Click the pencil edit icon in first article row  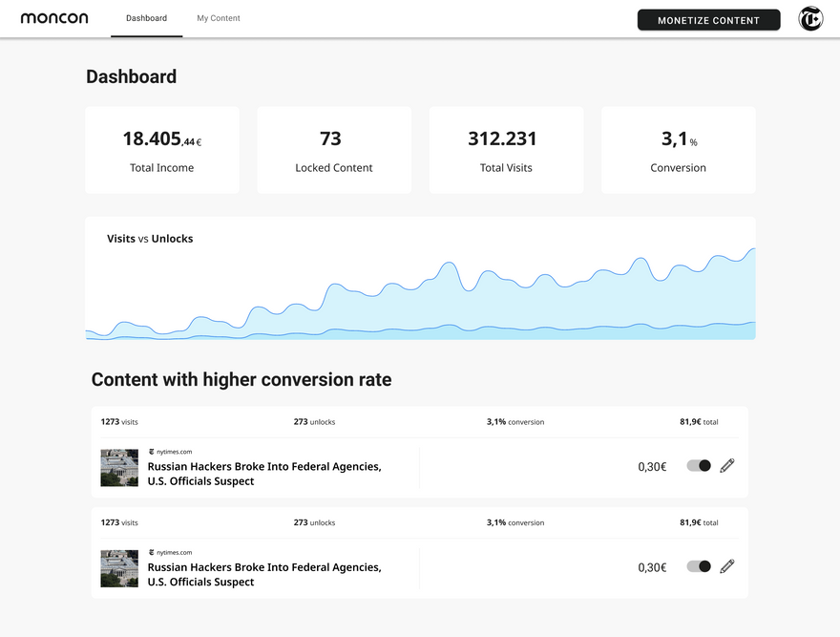coord(727,466)
